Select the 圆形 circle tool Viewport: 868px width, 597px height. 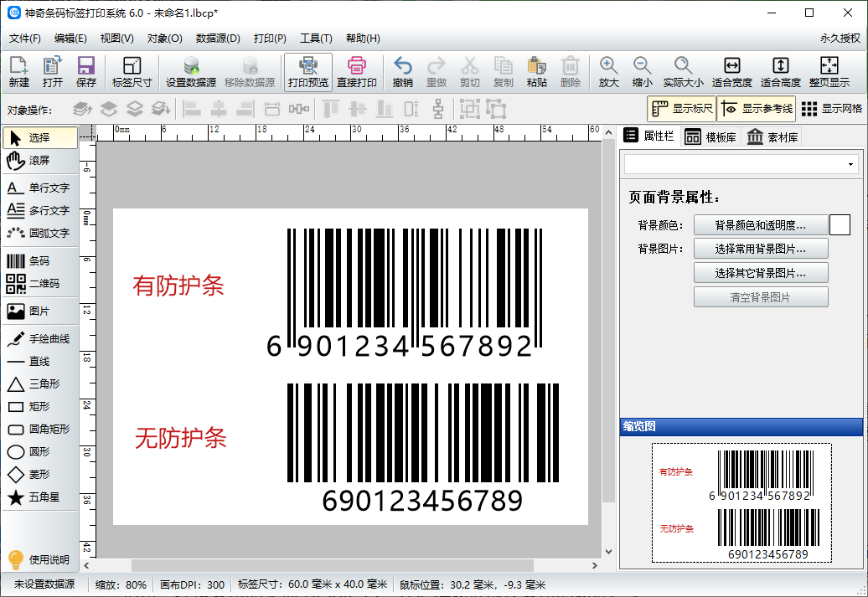point(40,452)
